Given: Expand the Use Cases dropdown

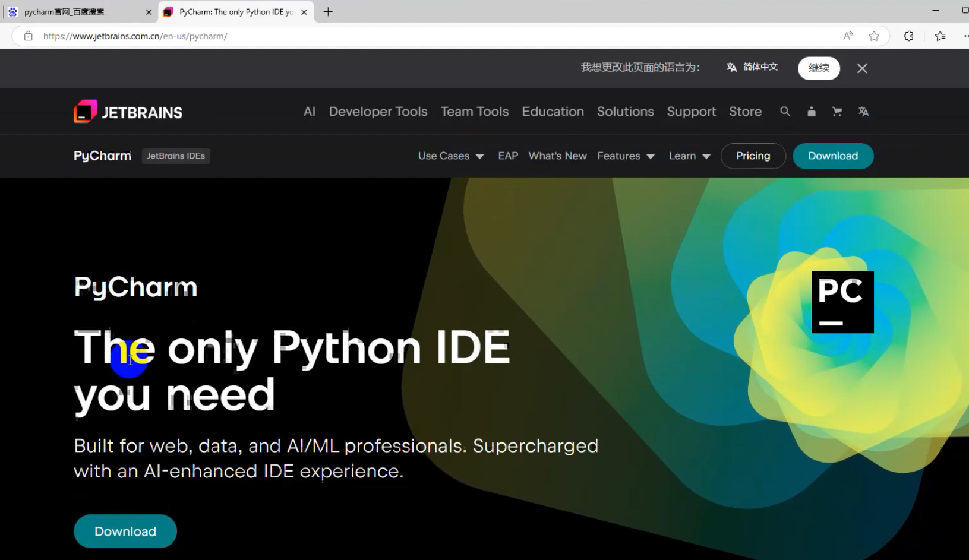Looking at the screenshot, I should point(451,156).
